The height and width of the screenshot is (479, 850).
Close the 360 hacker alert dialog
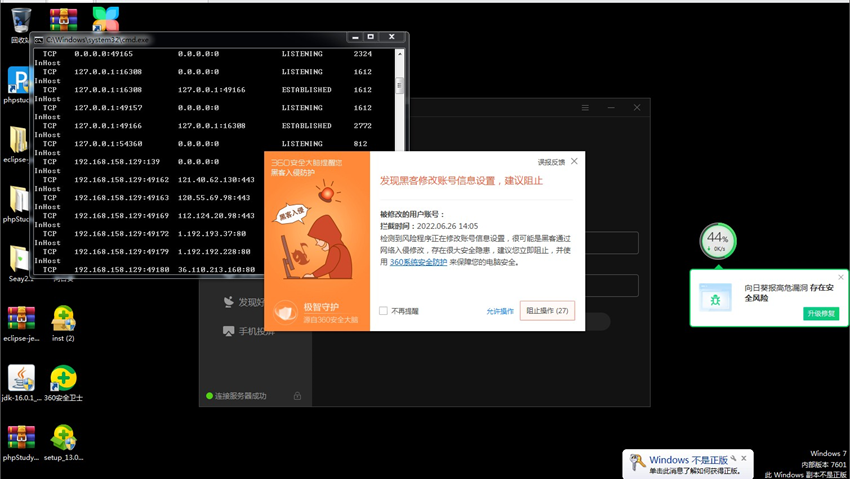574,161
